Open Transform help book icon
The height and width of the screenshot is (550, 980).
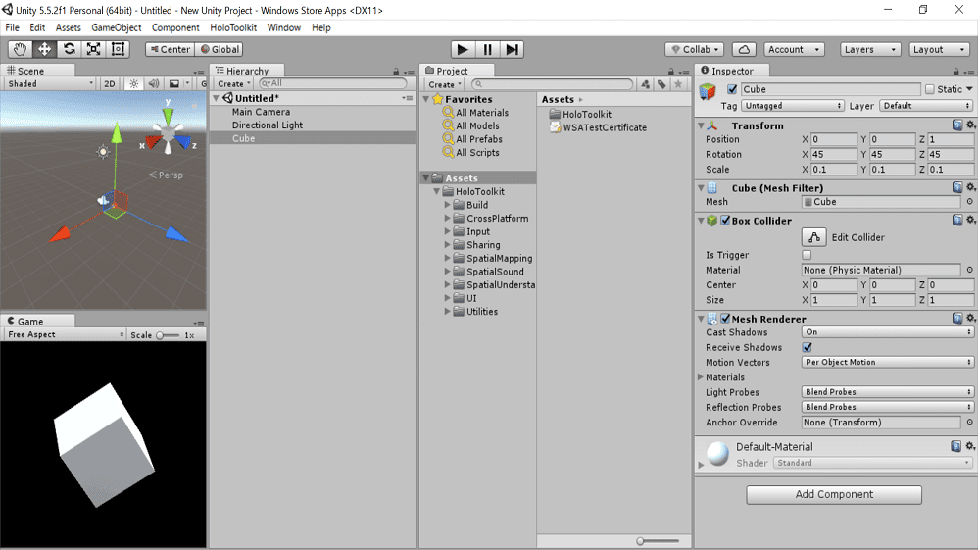point(957,125)
